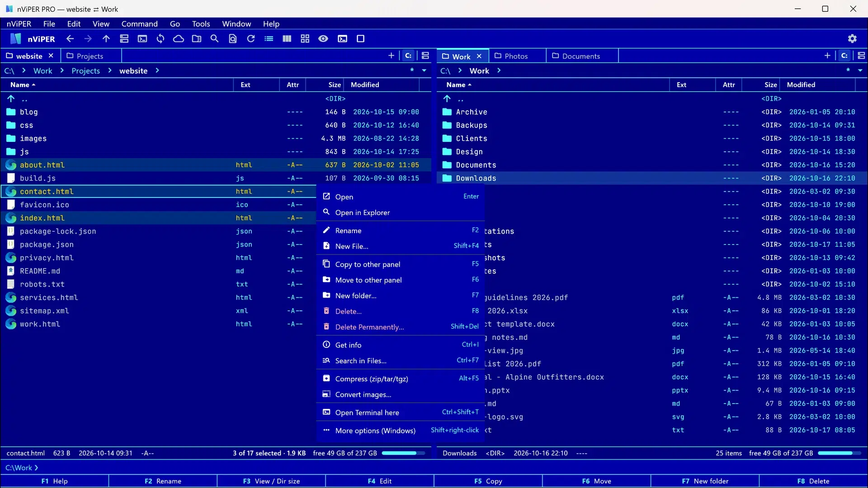The image size is (868, 488).
Task: Click the terminal icon next to the eye icon
Action: tap(343, 39)
